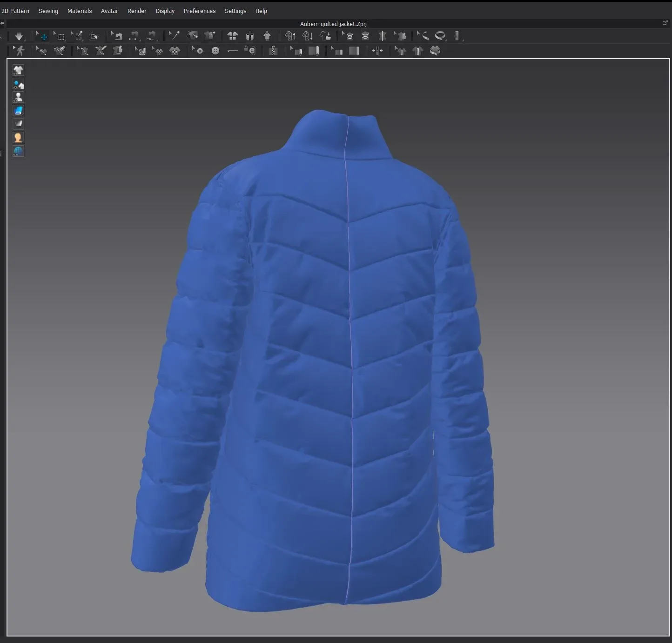
Task: Open the Display menu
Action: coord(165,11)
